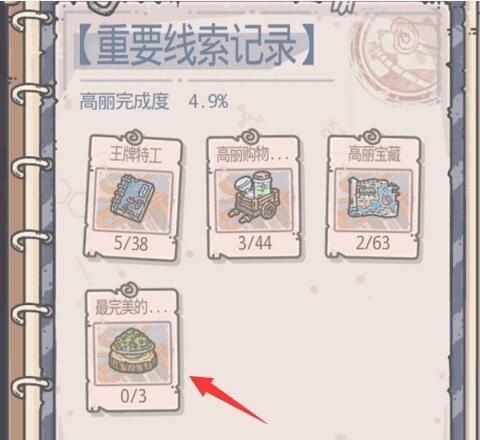Click the 高丽完成度 4.9% label
This screenshot has width=480, height=440.
click(x=154, y=101)
